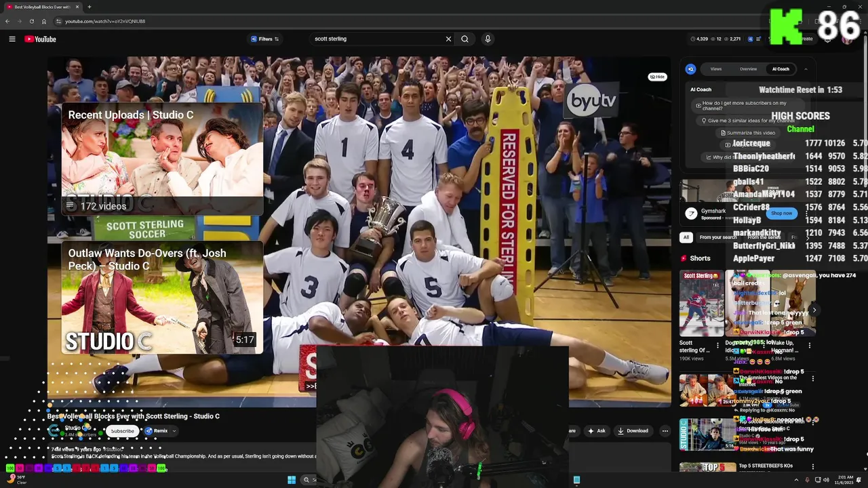Screen dimensions: 868x488
Task: Open the Studio C channel avatar
Action: pos(54,430)
